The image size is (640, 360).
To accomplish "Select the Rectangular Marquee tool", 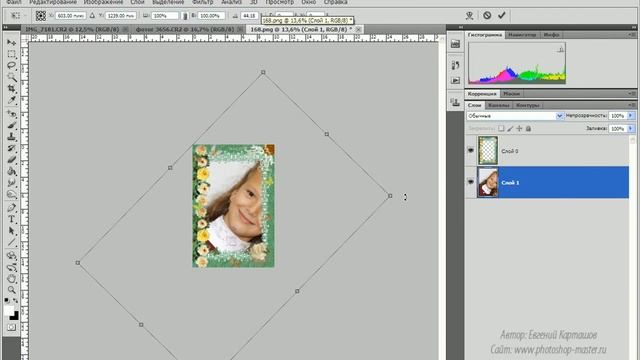I will coord(11,54).
